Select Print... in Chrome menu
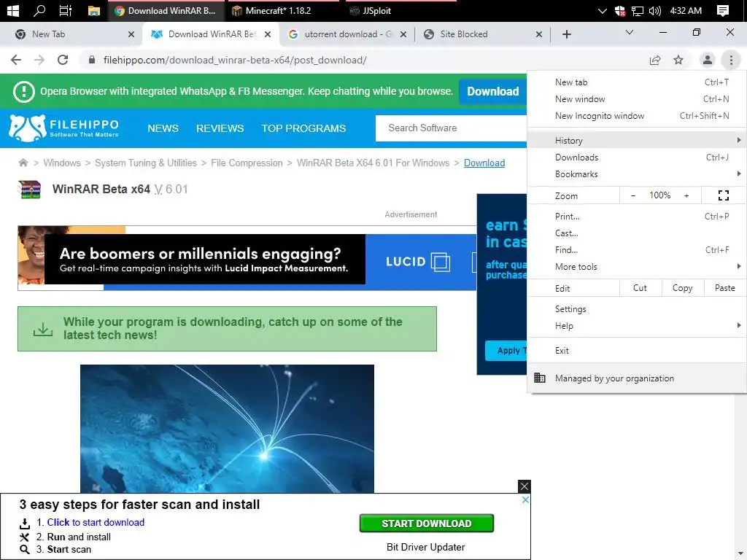 [637, 216]
